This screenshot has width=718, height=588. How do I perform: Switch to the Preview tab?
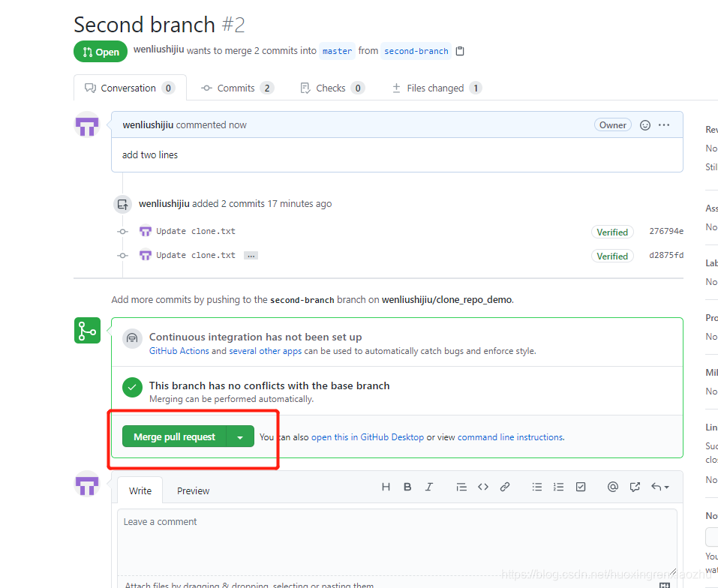pos(194,490)
